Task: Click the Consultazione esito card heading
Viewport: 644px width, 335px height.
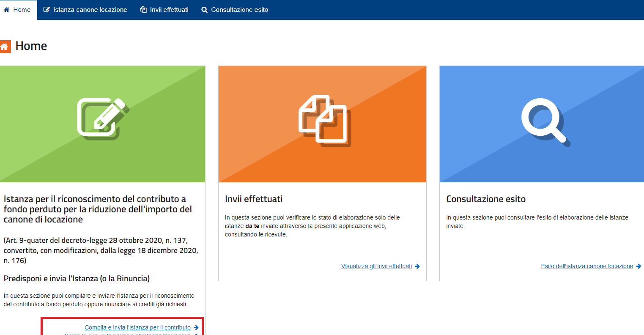Action: pos(486,199)
